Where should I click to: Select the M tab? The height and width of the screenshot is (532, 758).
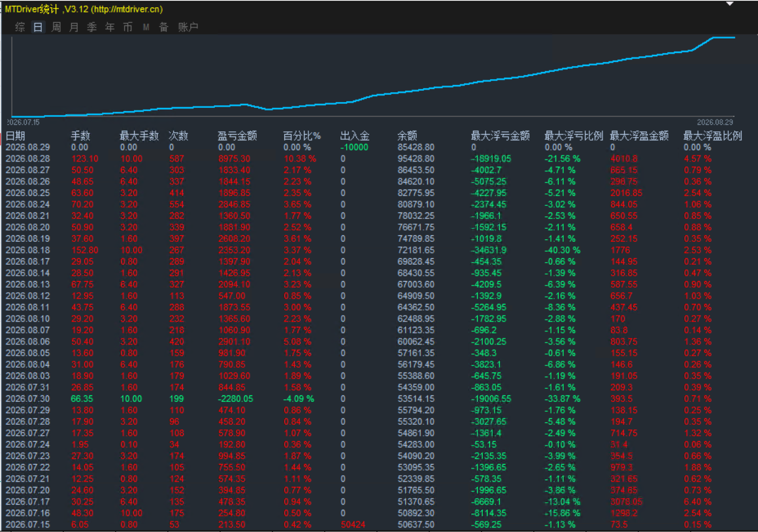[x=146, y=27]
